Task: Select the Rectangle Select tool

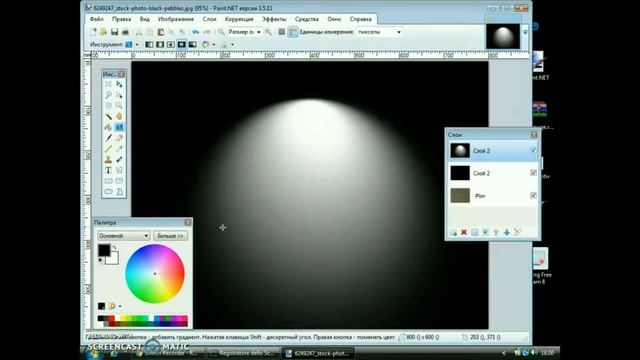Action: coord(108,84)
